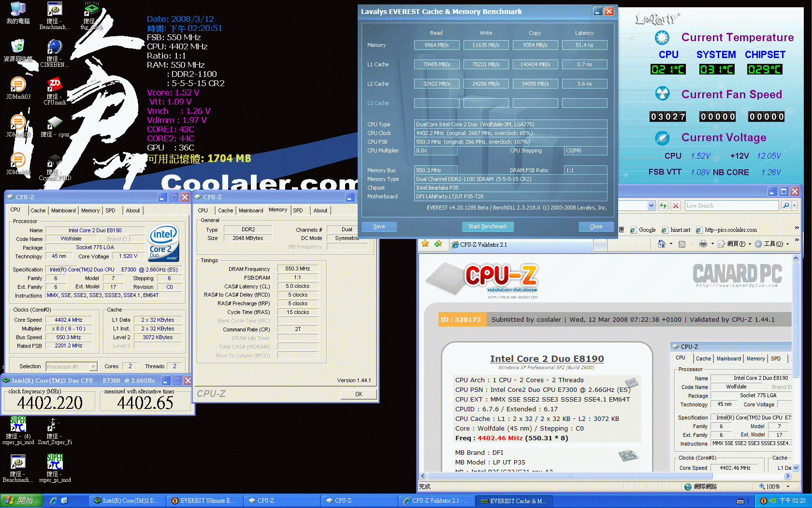Click the hinet.net favorites link
The width and height of the screenshot is (812, 508).
tap(676, 230)
